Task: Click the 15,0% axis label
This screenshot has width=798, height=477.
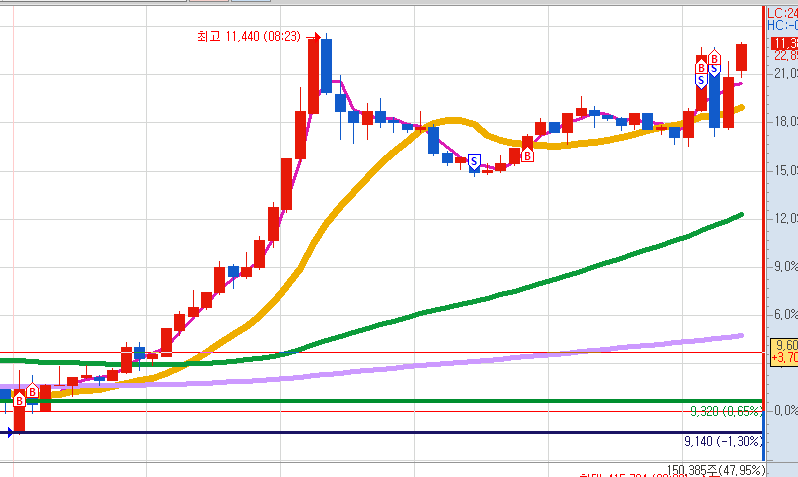Action: point(785,171)
